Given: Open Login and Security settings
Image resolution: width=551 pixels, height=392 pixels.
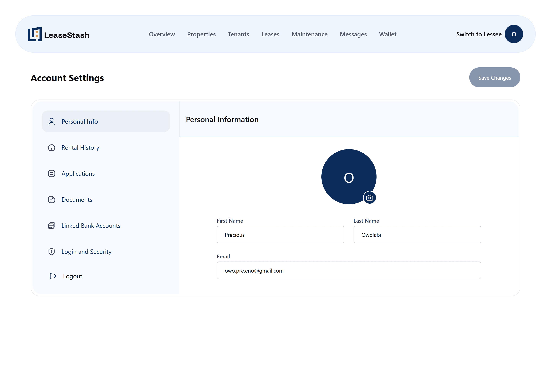Looking at the screenshot, I should 106,252.
